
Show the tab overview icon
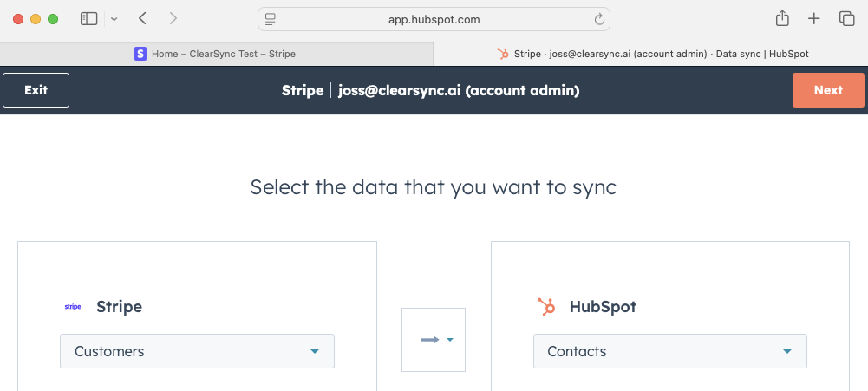846,18
